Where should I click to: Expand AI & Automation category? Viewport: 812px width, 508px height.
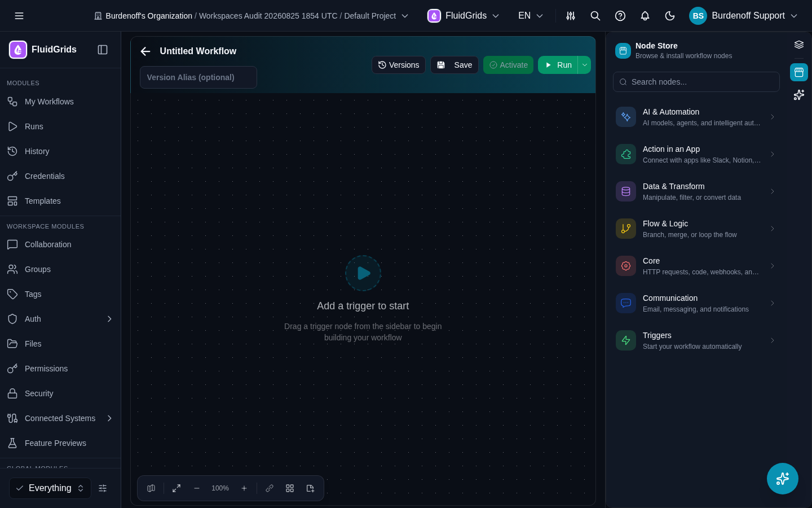click(x=696, y=117)
